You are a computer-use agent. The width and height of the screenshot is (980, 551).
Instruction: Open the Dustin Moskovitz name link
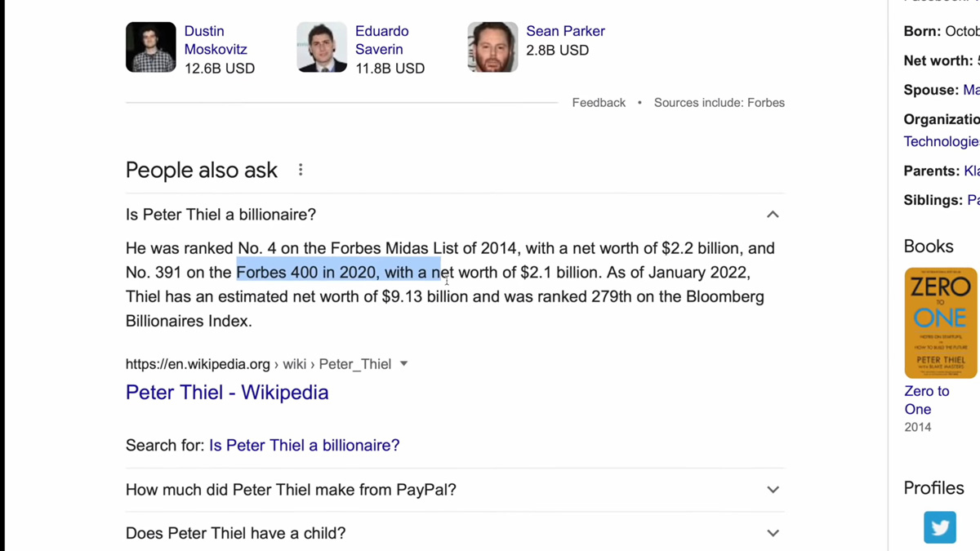click(x=216, y=40)
